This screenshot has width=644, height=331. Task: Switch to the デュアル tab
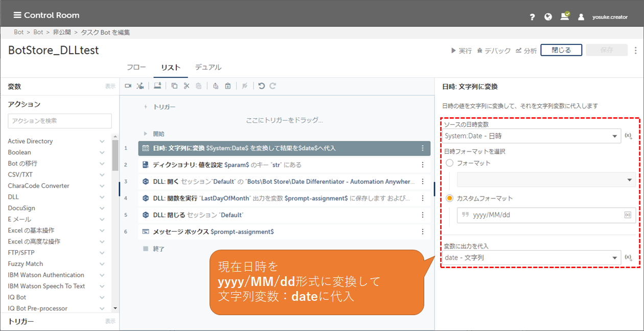pyautogui.click(x=208, y=68)
